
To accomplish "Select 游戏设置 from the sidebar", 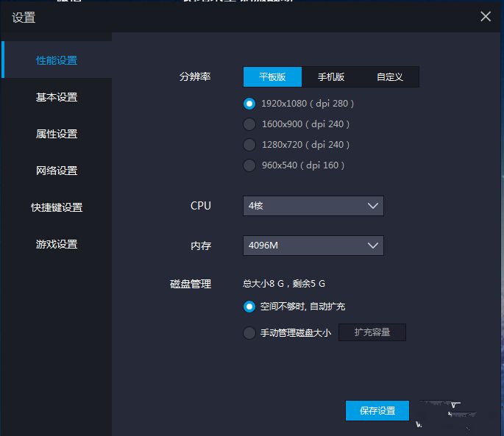I will pos(57,244).
